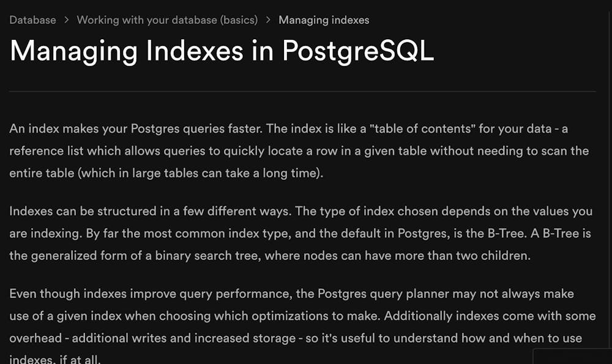Click the final line 'indexes, if at all.'

coord(55,359)
